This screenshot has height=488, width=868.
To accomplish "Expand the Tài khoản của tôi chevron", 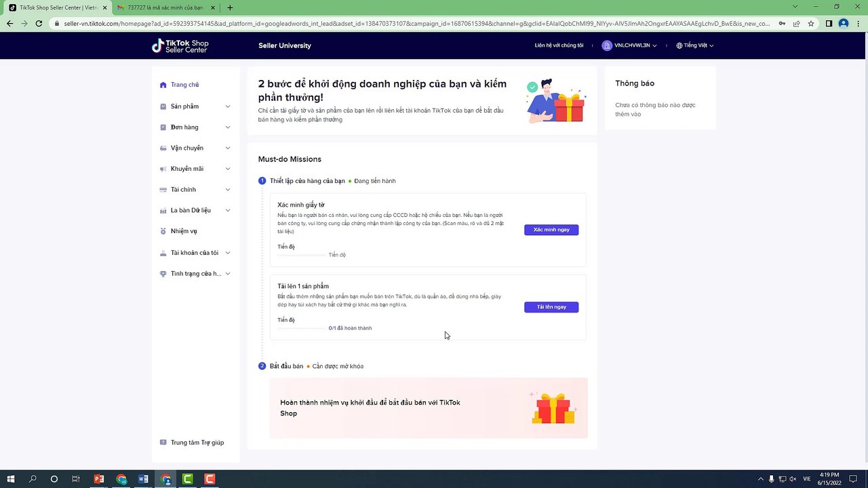I will 228,253.
